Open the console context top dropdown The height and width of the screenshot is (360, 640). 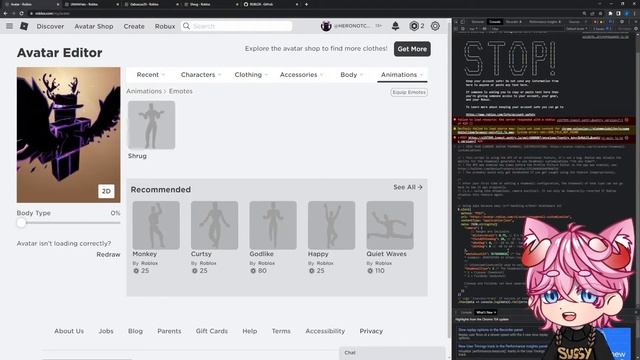coord(472,29)
